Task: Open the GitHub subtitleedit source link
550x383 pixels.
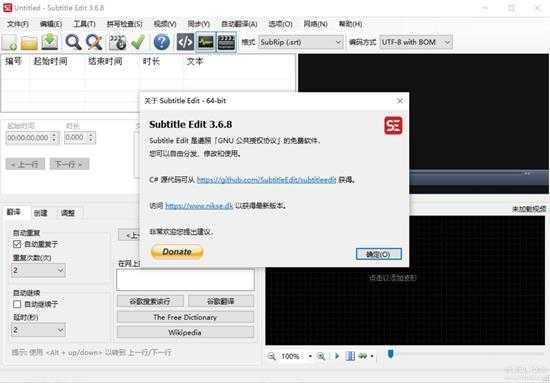Action: click(x=267, y=180)
